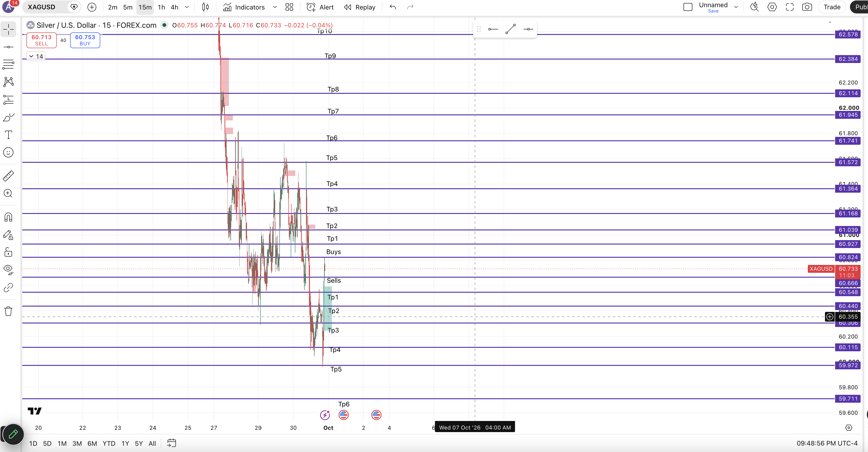Create a new Alert
The width and height of the screenshot is (868, 452).
(320, 7)
